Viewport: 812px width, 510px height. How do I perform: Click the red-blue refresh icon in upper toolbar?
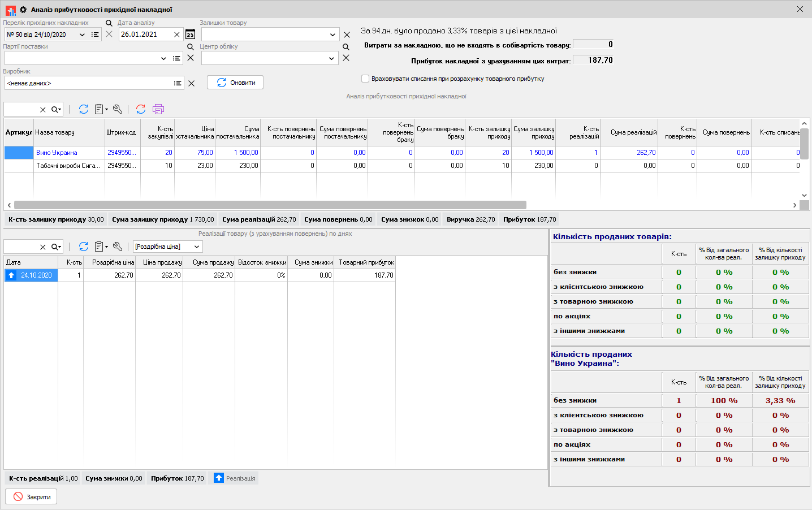click(x=141, y=109)
